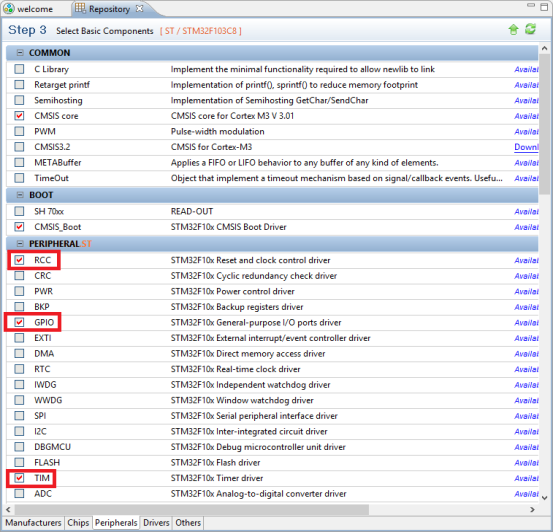Click the welcome tab globe icon
553x532 pixels.
click(x=9, y=9)
